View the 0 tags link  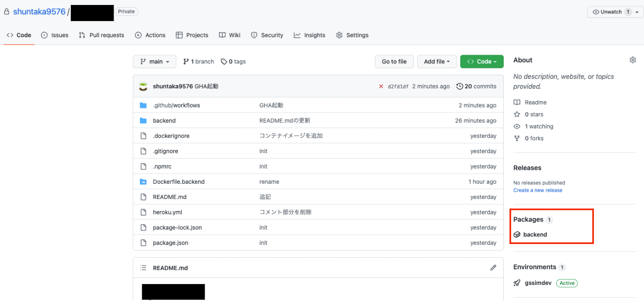pyautogui.click(x=233, y=62)
